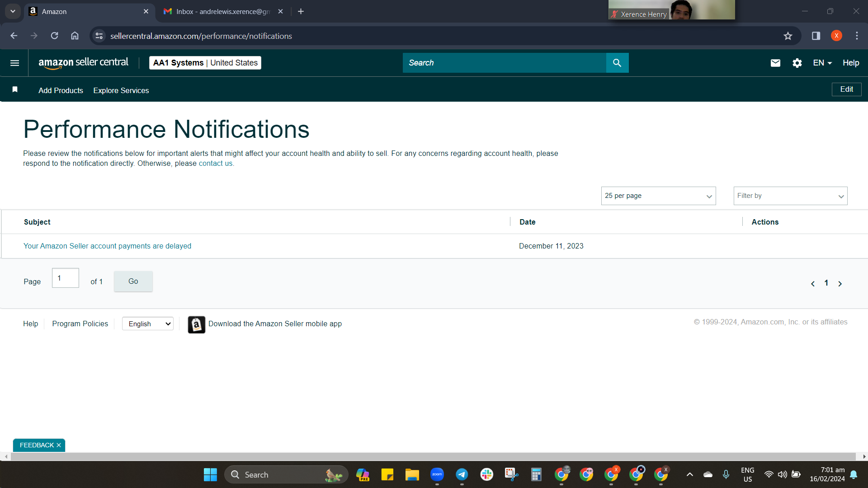Viewport: 868px width, 488px height.
Task: Launch Calculator from the taskbar
Action: (x=536, y=474)
